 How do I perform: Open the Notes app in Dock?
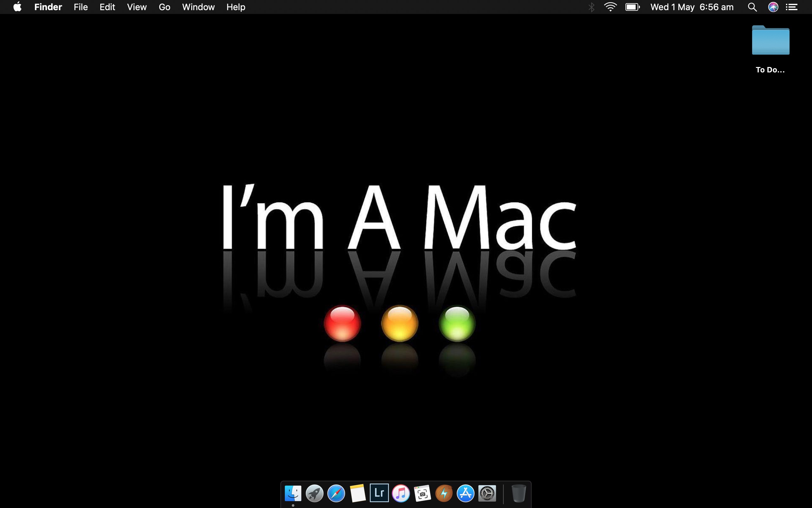pyautogui.click(x=358, y=493)
